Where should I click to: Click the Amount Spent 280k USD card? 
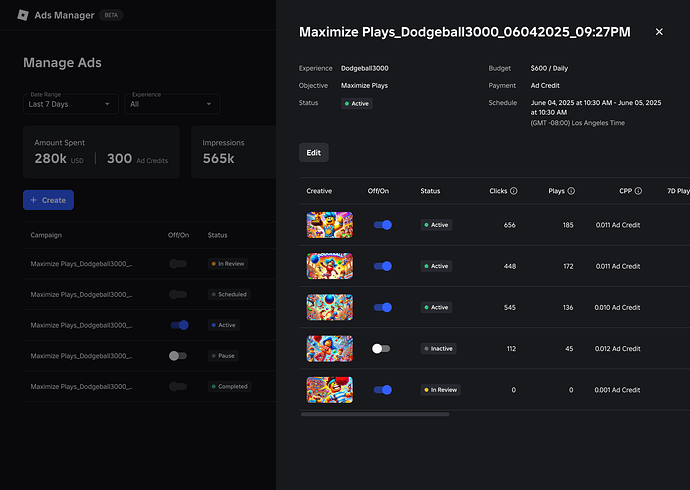coord(101,152)
